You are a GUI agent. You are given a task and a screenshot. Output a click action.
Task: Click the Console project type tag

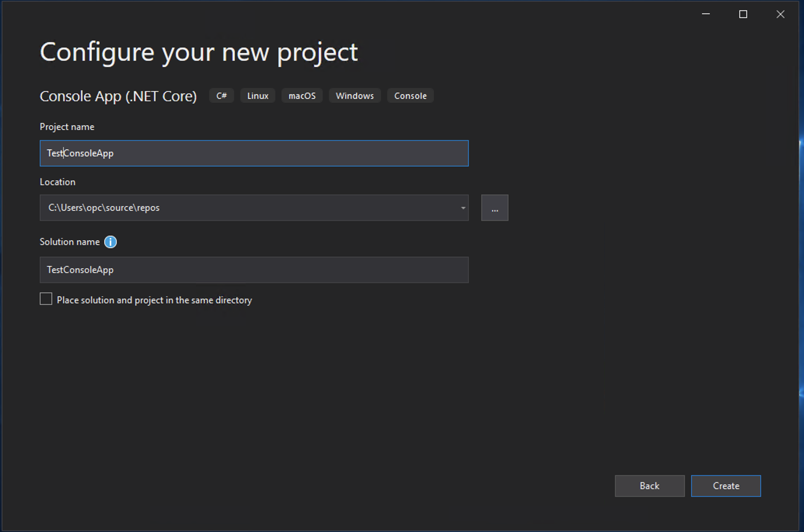[x=410, y=96]
